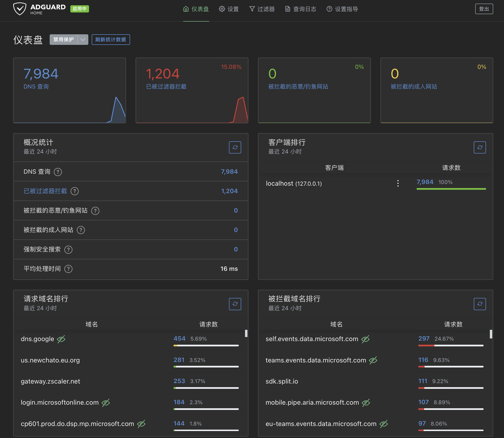
Task: Click help icon next to 平均处理时间
Action: coord(68,269)
